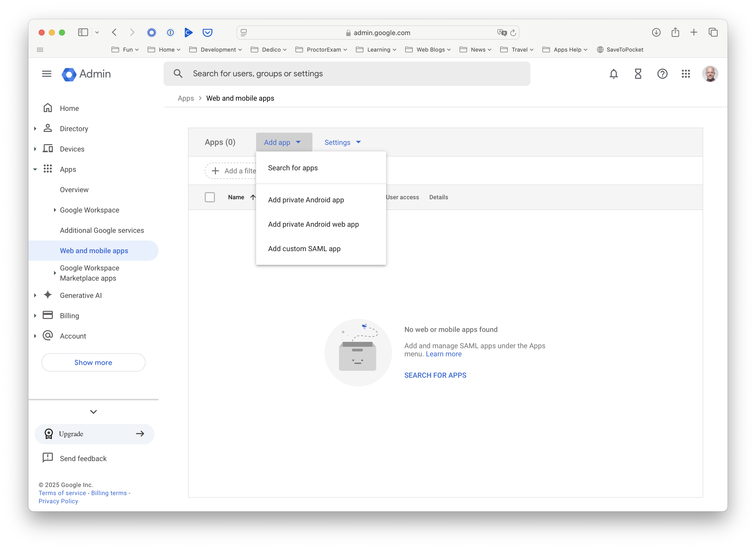Image resolution: width=756 pixels, height=549 pixels.
Task: Open the 1Password extension icon
Action: pyautogui.click(x=170, y=32)
